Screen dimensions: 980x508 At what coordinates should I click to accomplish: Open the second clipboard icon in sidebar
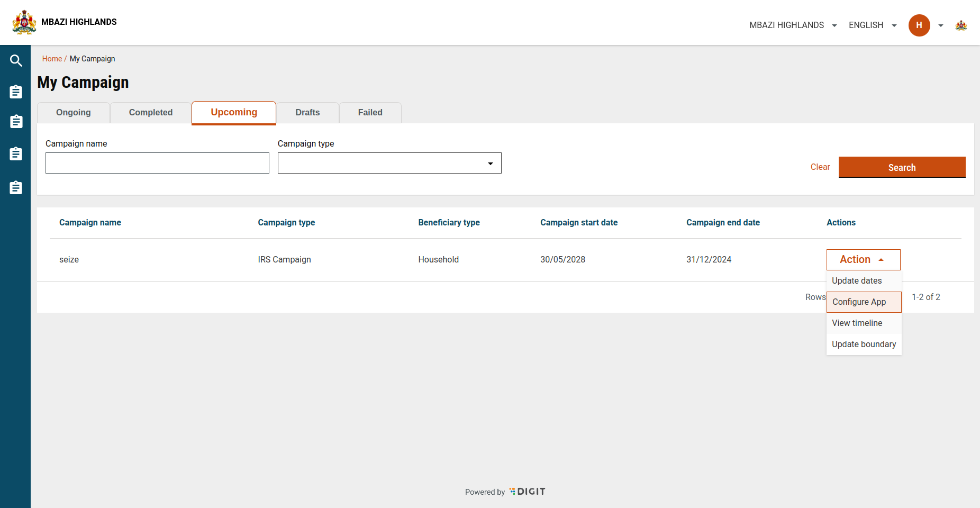(x=16, y=122)
